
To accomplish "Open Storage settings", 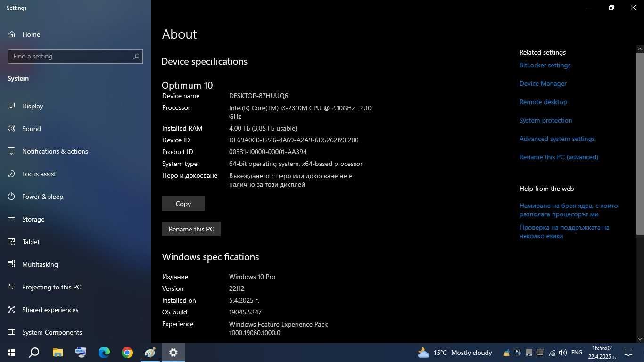I will click(x=33, y=219).
